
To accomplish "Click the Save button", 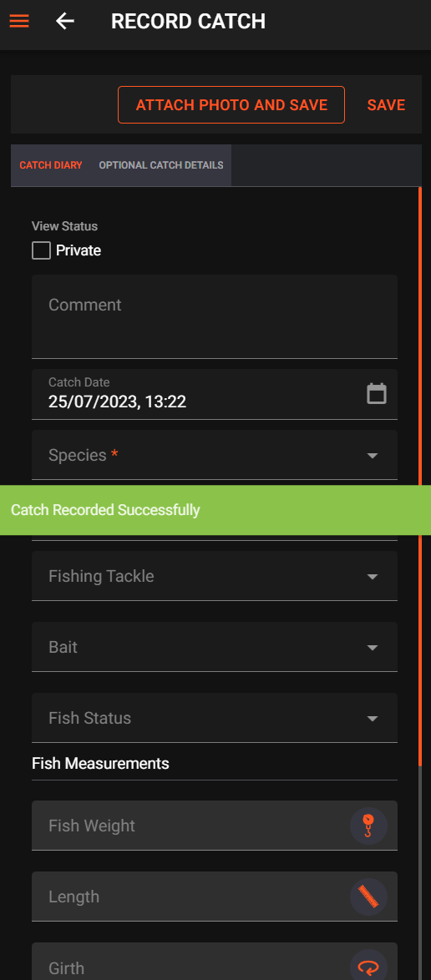I will (386, 105).
